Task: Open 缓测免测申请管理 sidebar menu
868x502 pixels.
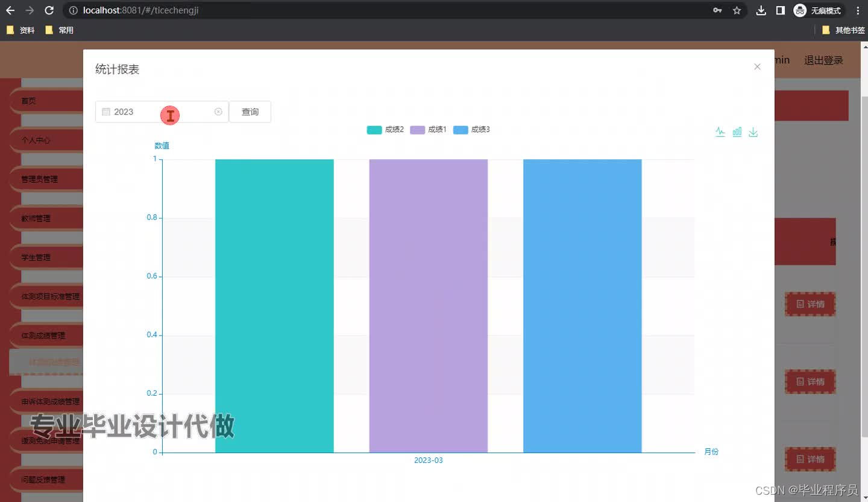Action: pyautogui.click(x=46, y=440)
